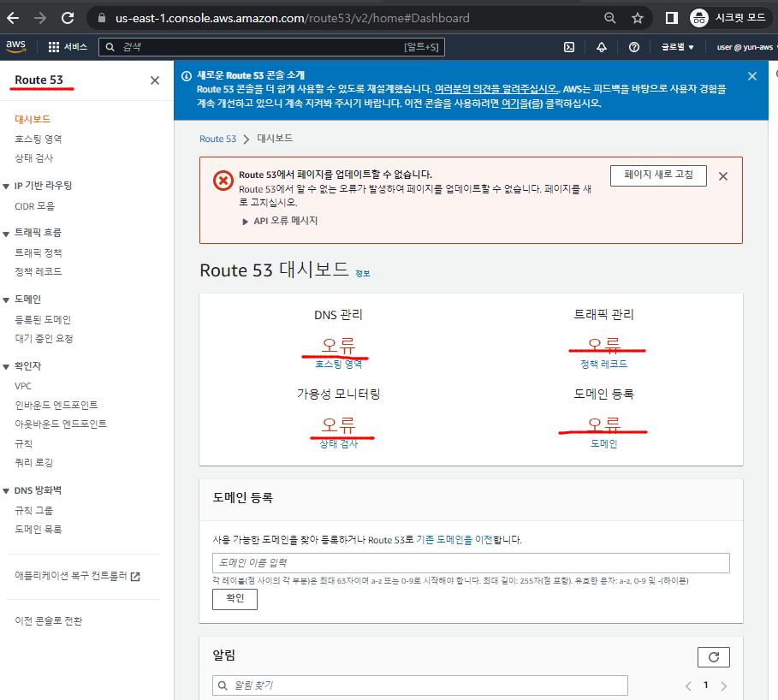778x700 pixels.
Task: Click the zoom magnifier in the address bar
Action: (609, 18)
